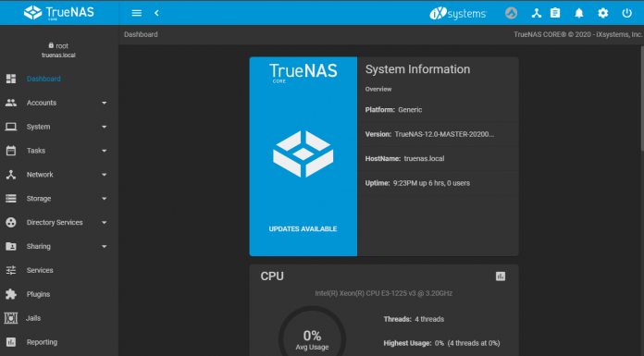
Task: Click the Intel Xeon CPU model text
Action: (384, 293)
